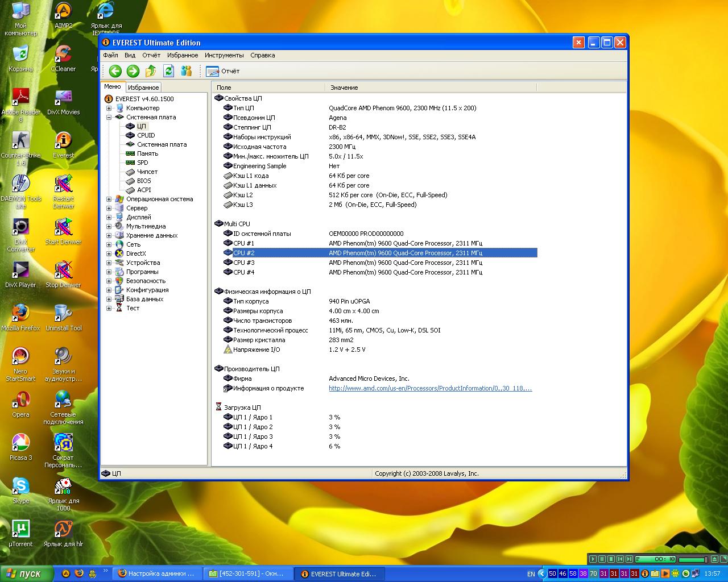
Task: Refresh the EVEREST page with the toolbar refresh icon
Action: point(168,71)
